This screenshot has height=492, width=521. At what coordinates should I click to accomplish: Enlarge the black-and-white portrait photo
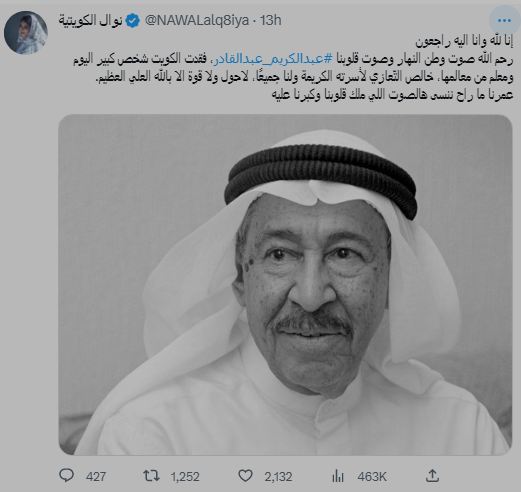(x=285, y=285)
